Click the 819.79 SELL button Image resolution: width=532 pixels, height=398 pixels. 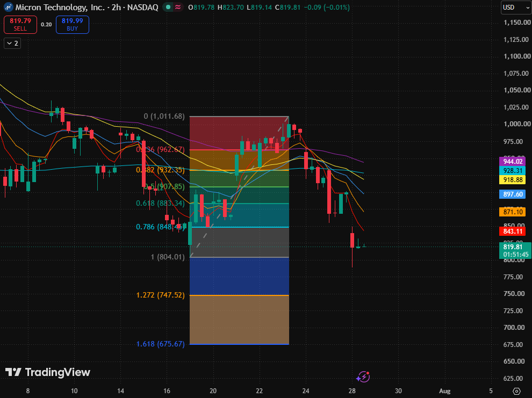pyautogui.click(x=20, y=25)
